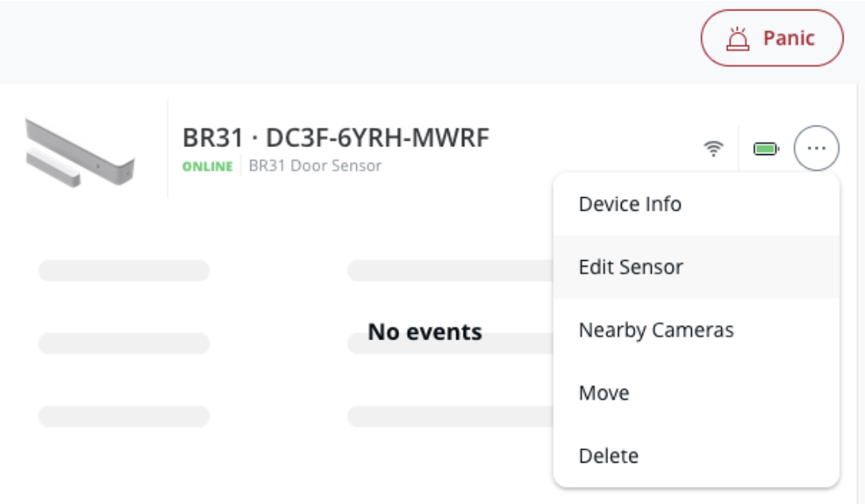The image size is (865, 504).
Task: Click the BR31 · DC3F-6YRH-MWRF device title
Action: click(336, 138)
